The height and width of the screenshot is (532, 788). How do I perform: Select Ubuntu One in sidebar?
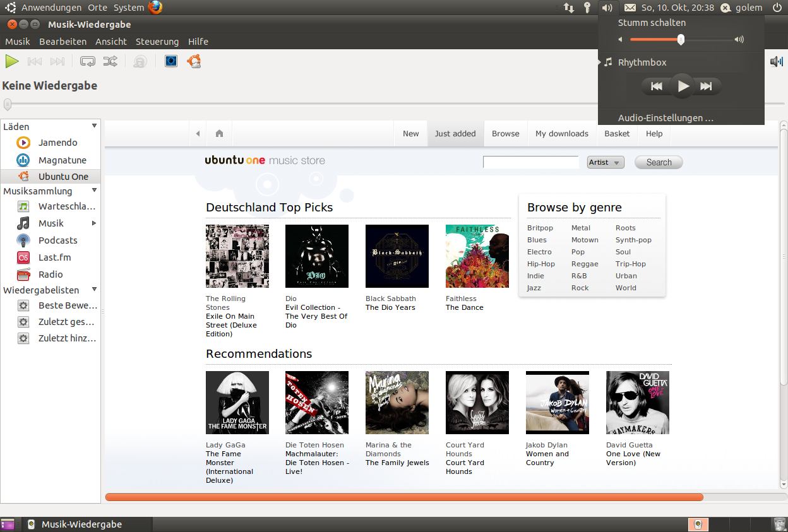[x=50, y=177]
